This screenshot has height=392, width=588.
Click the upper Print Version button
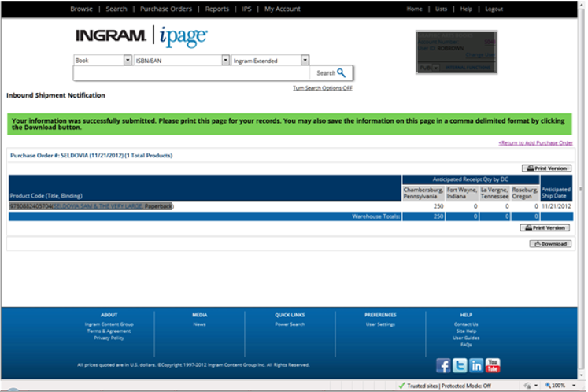coord(547,168)
